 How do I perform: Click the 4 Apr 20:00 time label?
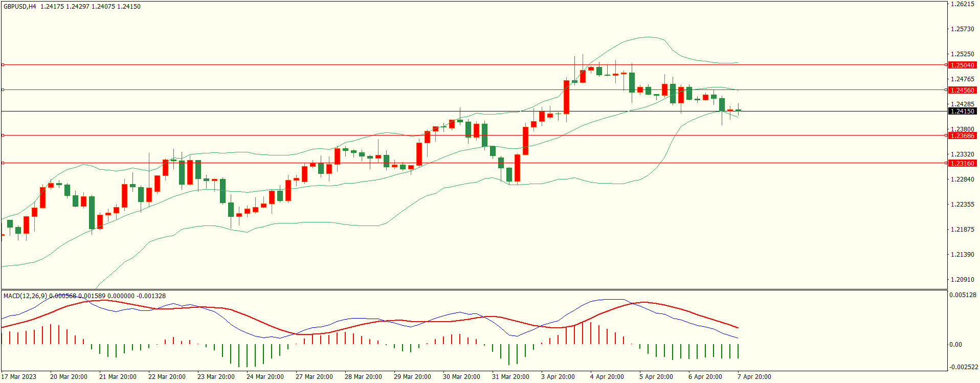click(607, 377)
